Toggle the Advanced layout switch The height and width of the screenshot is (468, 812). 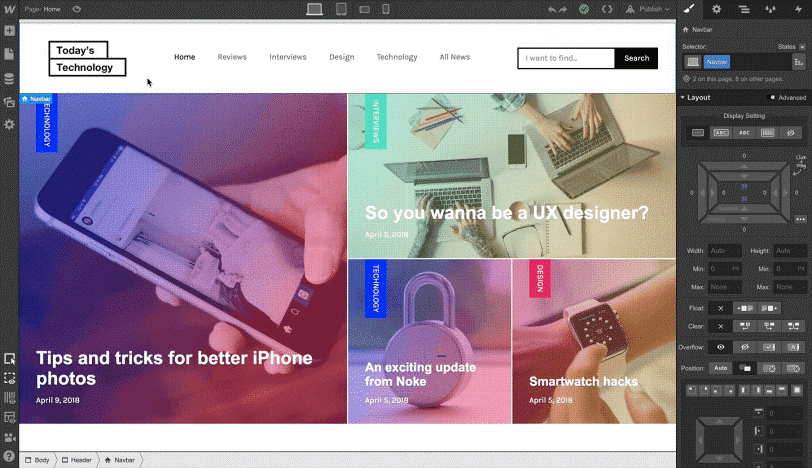(772, 97)
